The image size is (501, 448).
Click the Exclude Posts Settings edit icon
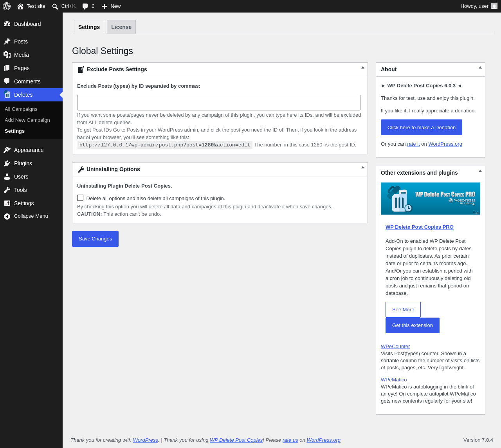81,70
